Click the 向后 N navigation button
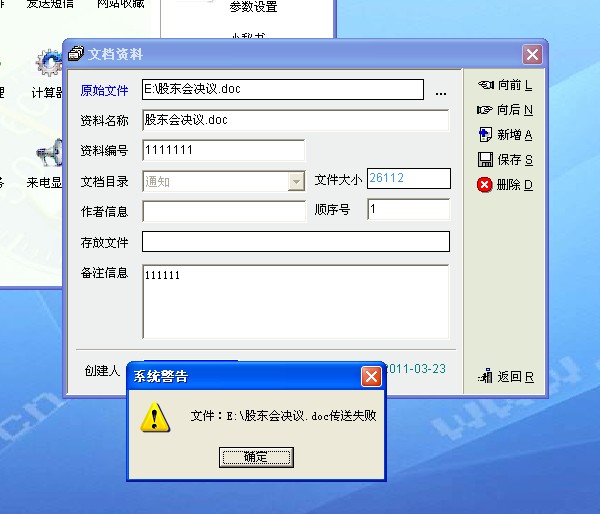Viewport: 600px width, 514px height. coord(505,110)
